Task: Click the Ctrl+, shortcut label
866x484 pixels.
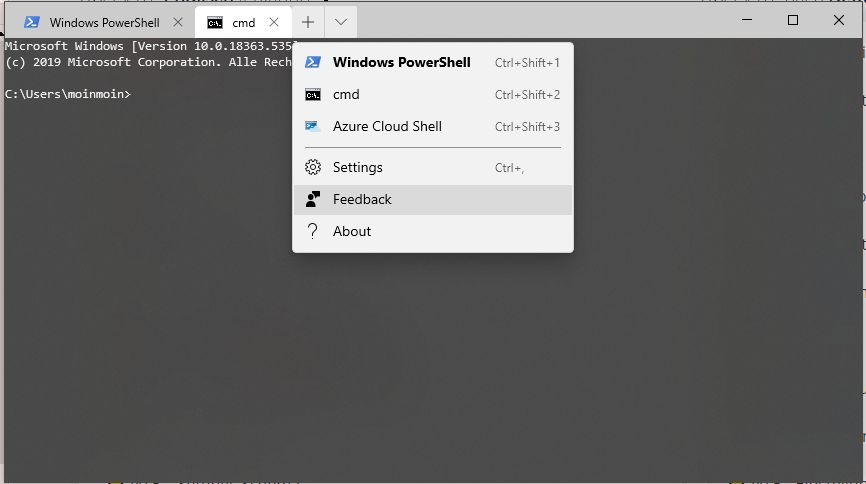Action: pyautogui.click(x=509, y=168)
